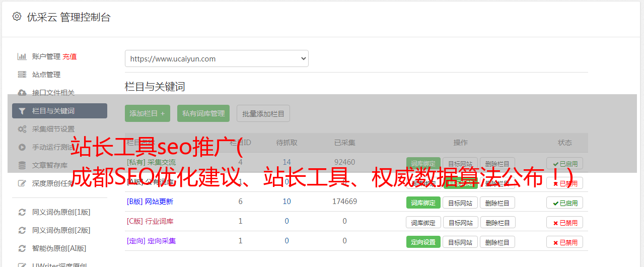The width and height of the screenshot is (644, 267).
Task: Click the 待抓取 column header
Action: tap(287, 143)
